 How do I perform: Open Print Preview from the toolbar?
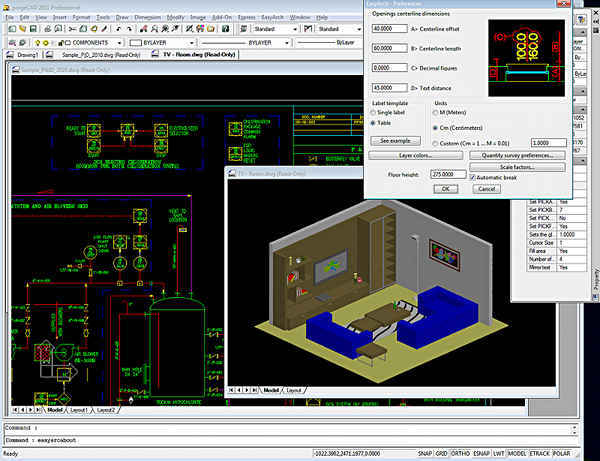58,29
